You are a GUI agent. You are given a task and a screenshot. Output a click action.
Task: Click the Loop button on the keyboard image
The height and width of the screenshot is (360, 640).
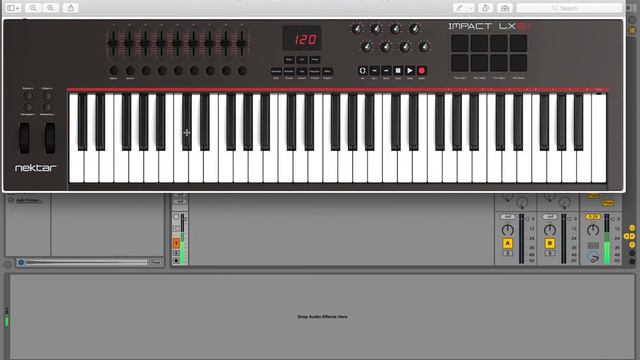tap(362, 71)
